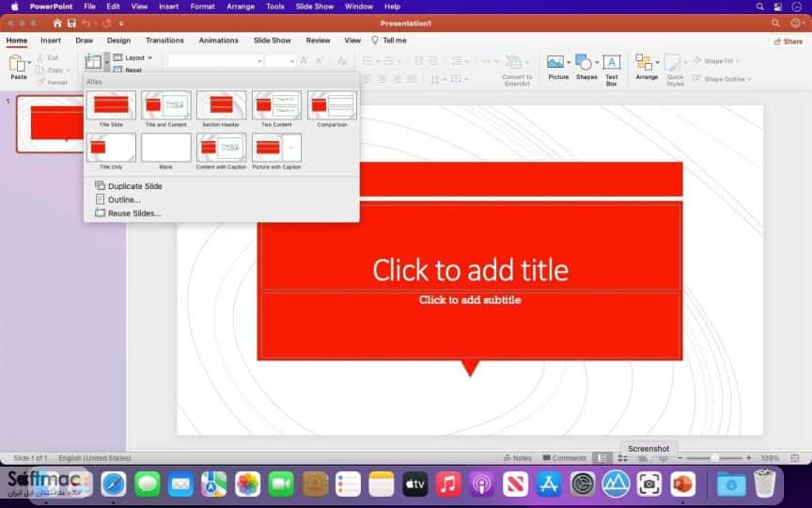Click the Arrange icon
812x508 pixels.
[644, 62]
